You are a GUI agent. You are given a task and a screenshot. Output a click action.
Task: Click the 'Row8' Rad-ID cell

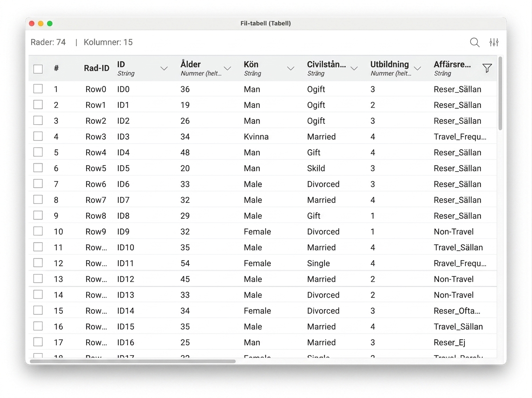(x=96, y=215)
